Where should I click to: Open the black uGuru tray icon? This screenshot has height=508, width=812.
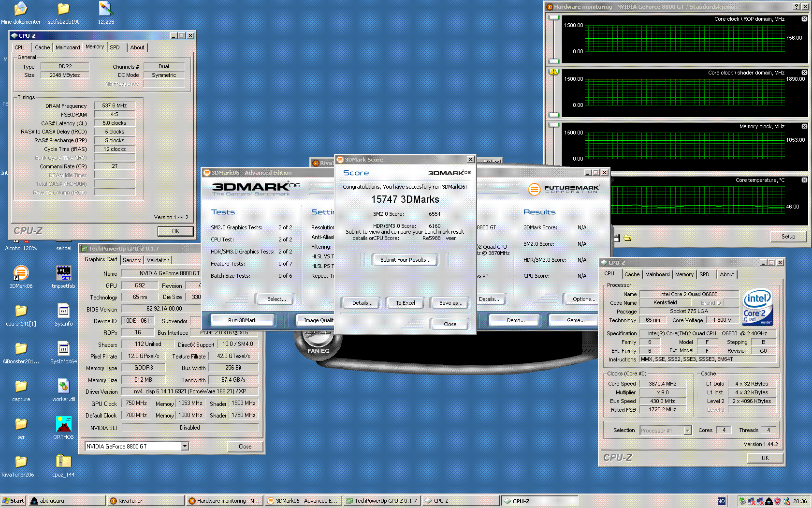click(x=768, y=501)
